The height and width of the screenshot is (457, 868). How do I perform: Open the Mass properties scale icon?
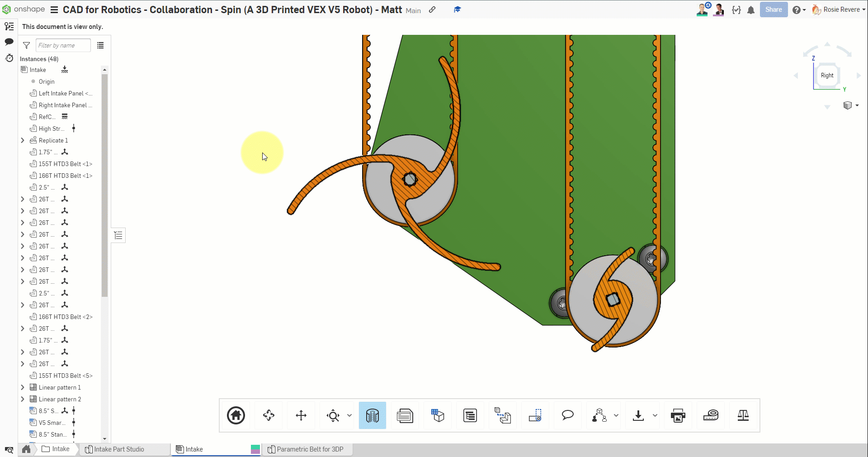point(743,415)
